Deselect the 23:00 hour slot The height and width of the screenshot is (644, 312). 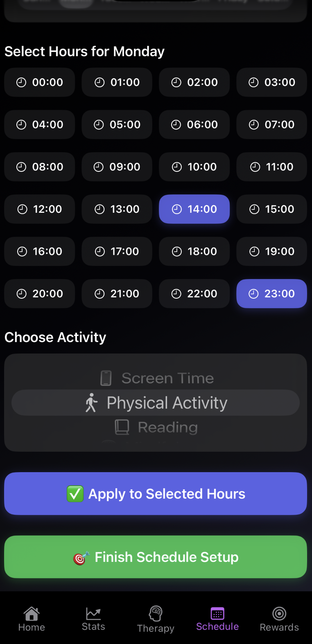click(271, 294)
